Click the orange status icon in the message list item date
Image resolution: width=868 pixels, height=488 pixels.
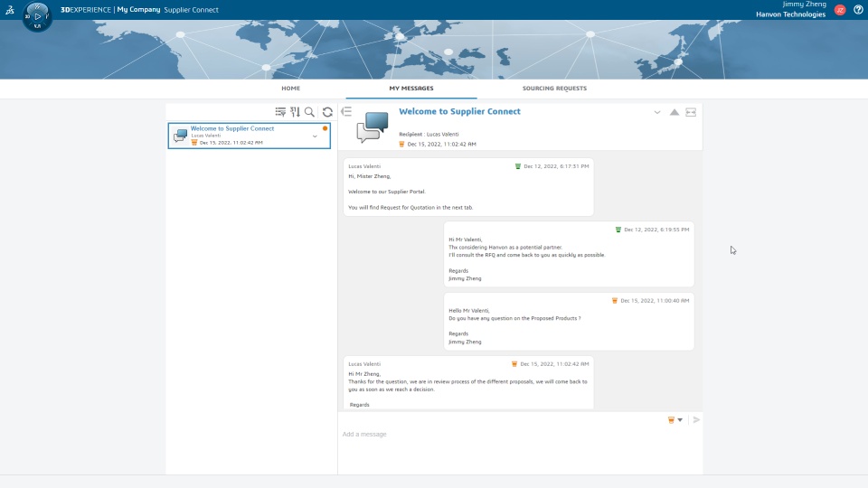coord(194,143)
